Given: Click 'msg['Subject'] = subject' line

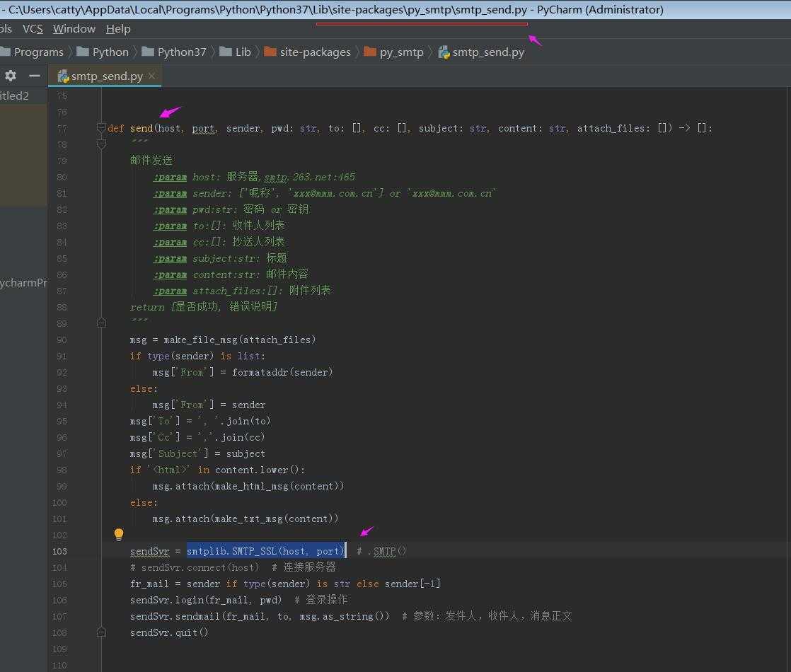Looking at the screenshot, I should tap(197, 453).
